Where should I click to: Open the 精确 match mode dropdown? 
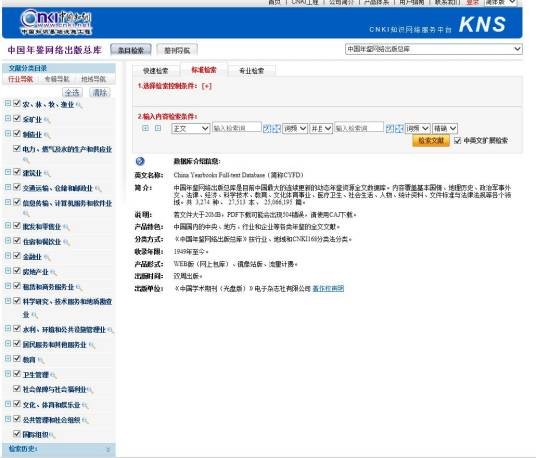[445, 129]
